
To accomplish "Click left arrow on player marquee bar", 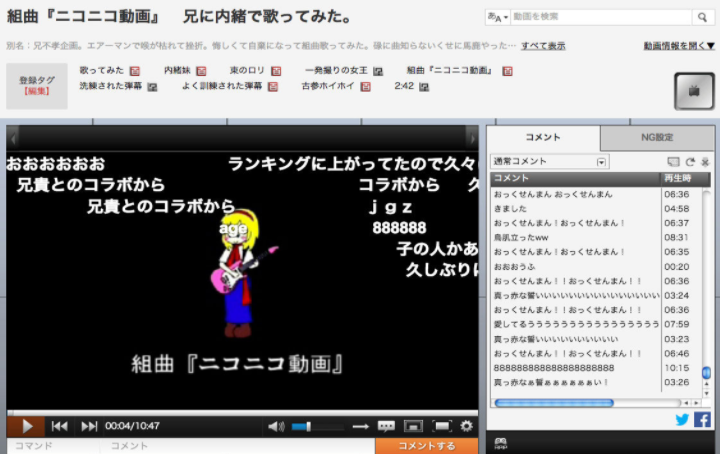I will pos(13,137).
